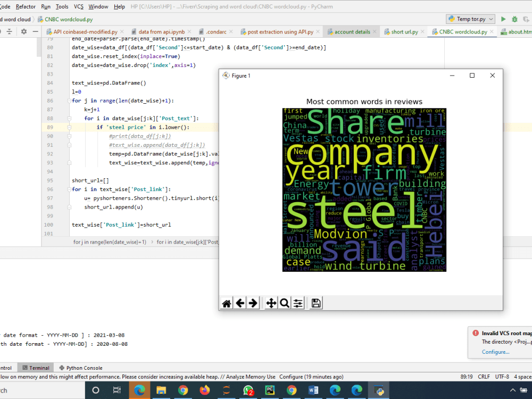Change the CRLF line separator

click(x=484, y=377)
